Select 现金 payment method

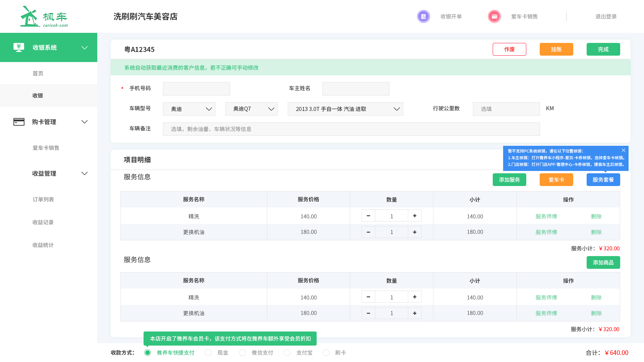208,353
